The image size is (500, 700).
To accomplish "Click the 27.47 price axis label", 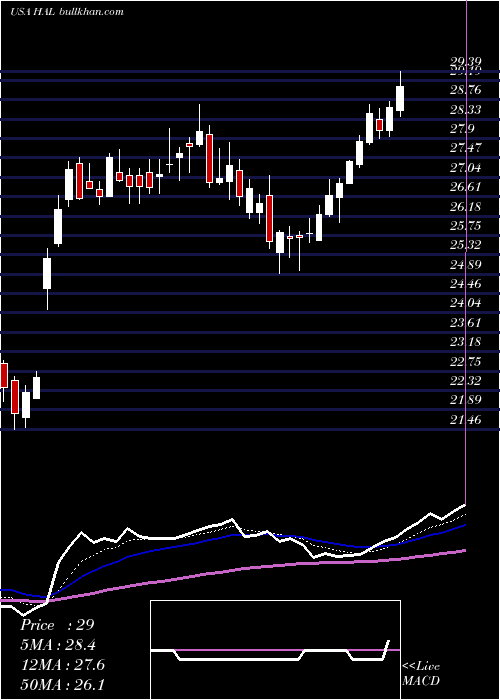I will [465, 149].
